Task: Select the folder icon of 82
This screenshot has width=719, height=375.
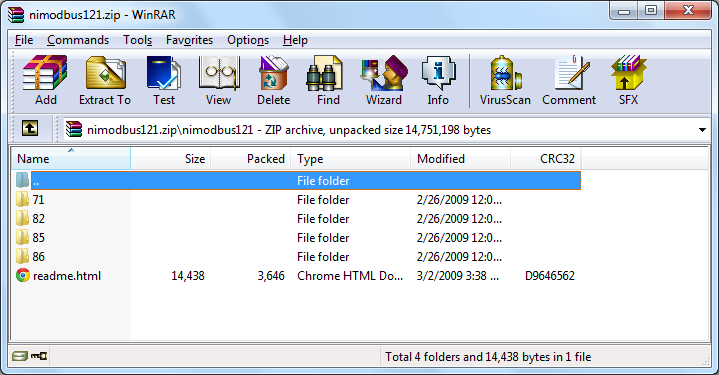Action: click(x=22, y=218)
